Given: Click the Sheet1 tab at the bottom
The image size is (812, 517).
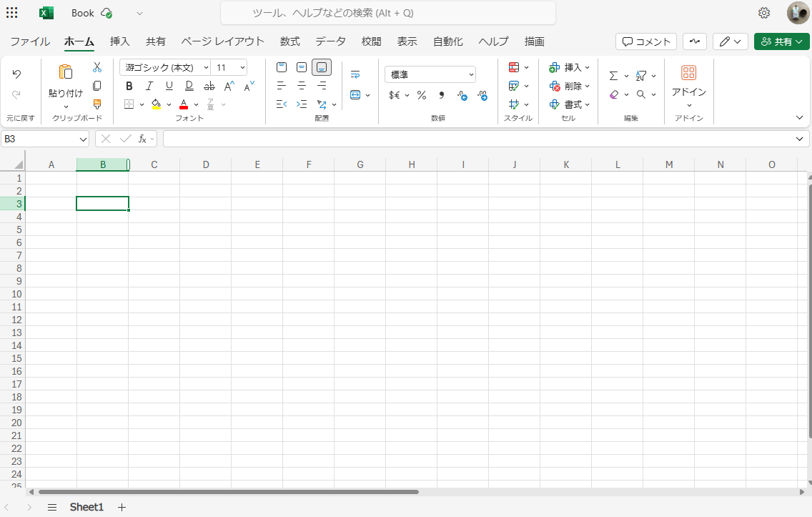Looking at the screenshot, I should 86,507.
